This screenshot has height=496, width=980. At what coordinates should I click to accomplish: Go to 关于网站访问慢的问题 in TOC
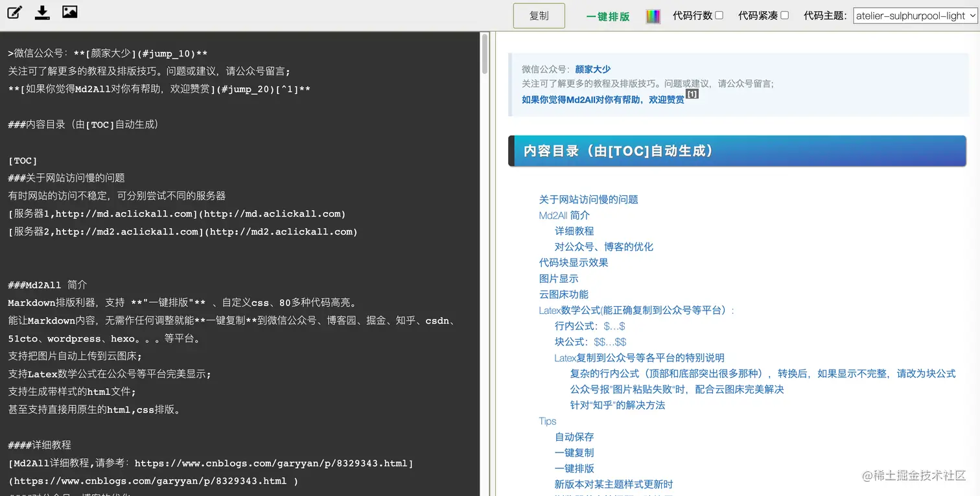589,199
